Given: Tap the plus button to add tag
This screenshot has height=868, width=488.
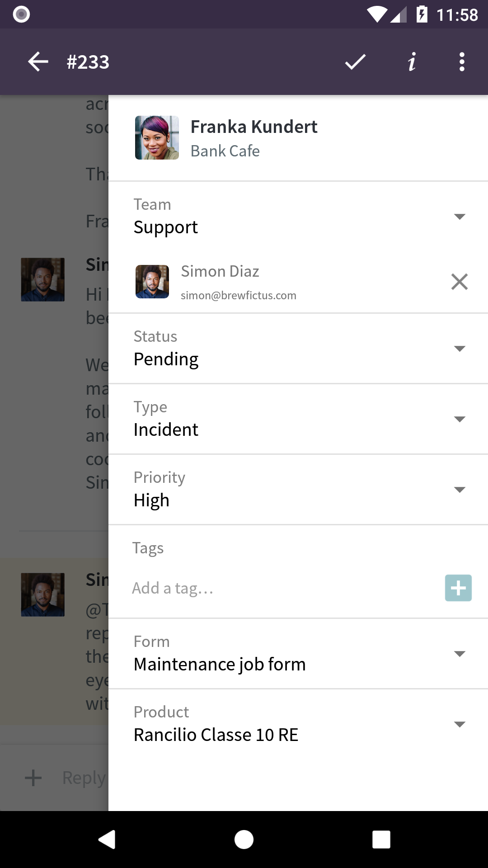Looking at the screenshot, I should [458, 588].
